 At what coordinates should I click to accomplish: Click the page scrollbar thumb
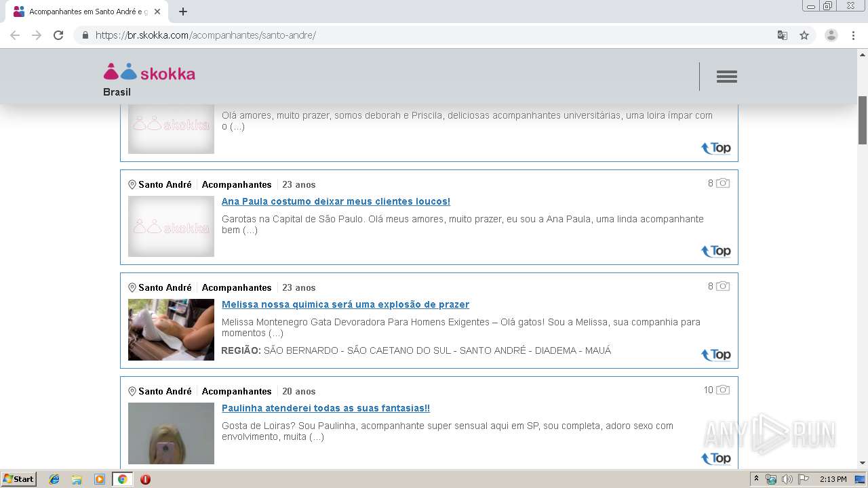point(863,120)
